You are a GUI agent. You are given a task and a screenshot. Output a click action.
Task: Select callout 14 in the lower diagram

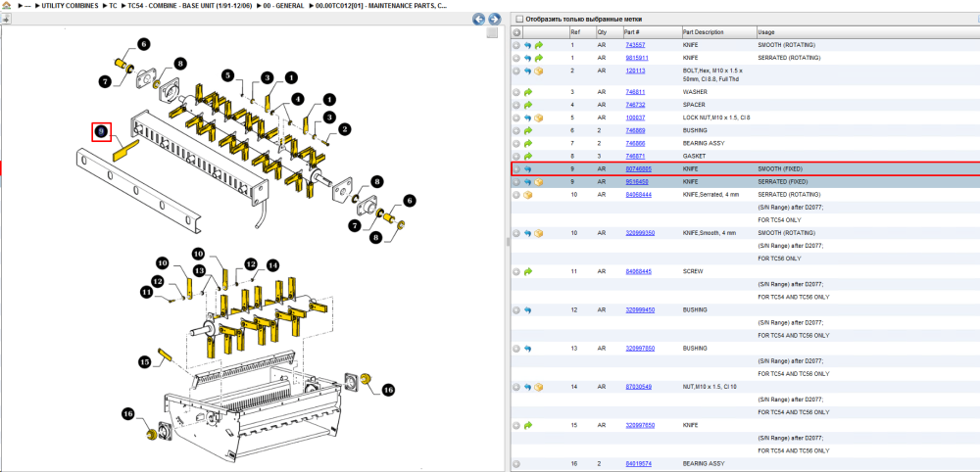271,264
